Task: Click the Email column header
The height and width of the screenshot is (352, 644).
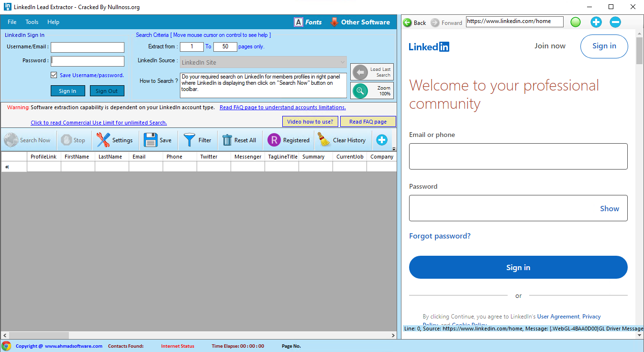Action: 145,157
